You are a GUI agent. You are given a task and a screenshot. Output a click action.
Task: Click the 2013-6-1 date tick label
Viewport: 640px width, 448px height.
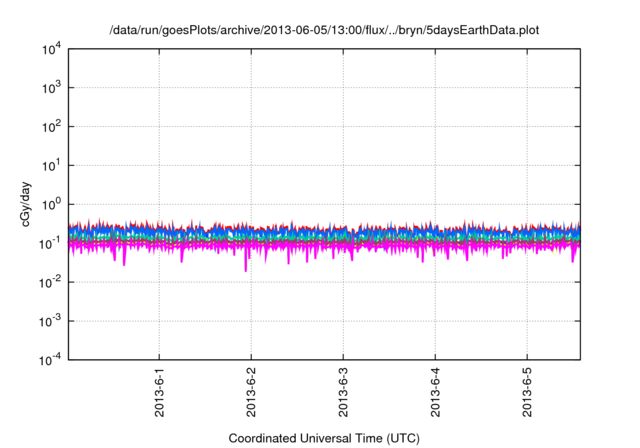[159, 392]
